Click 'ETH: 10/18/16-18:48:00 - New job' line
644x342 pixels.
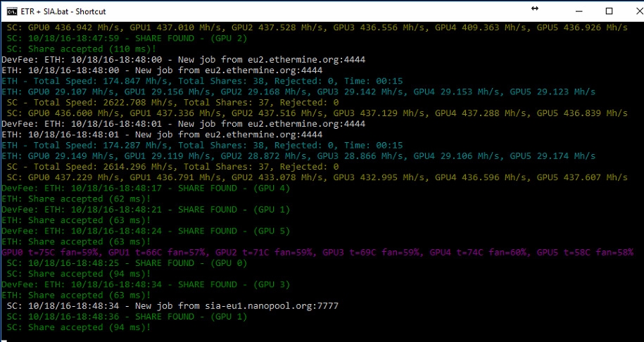162,70
